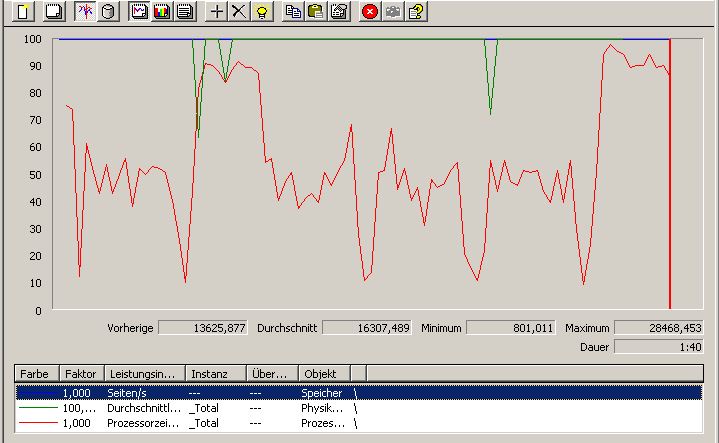Viewport: 719px width, 443px height.
Task: Click the Copy Properties icon
Action: coord(293,11)
